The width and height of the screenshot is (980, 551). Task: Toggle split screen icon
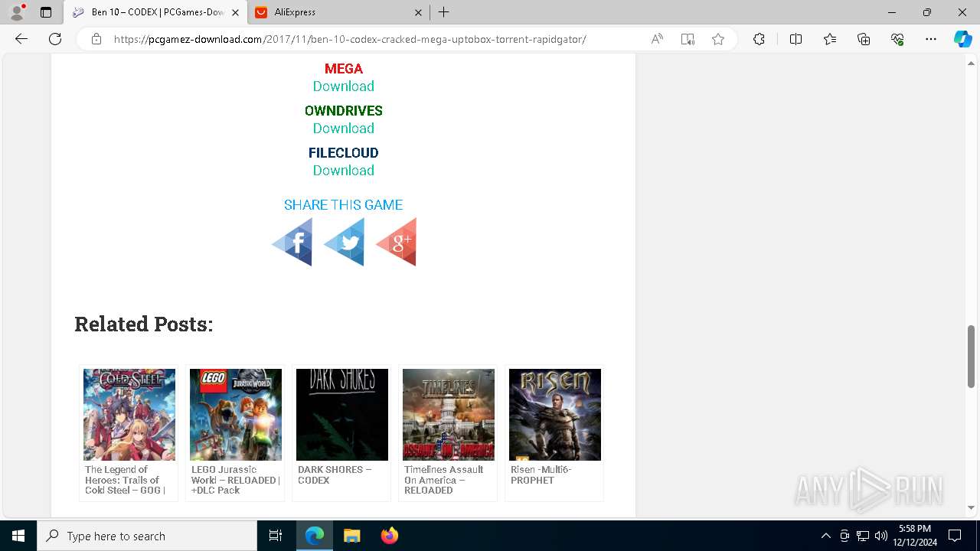point(795,39)
